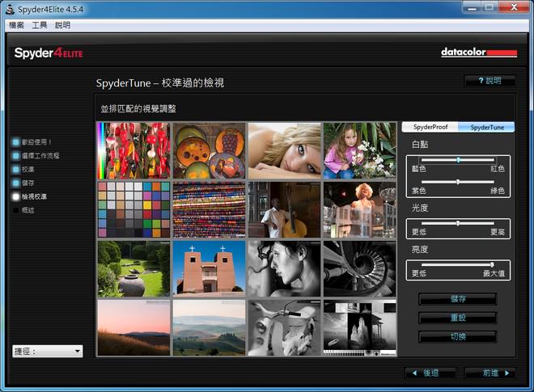Click the 檢視校準 step indicator
Image resolution: width=534 pixels, height=392 pixels.
16,196
